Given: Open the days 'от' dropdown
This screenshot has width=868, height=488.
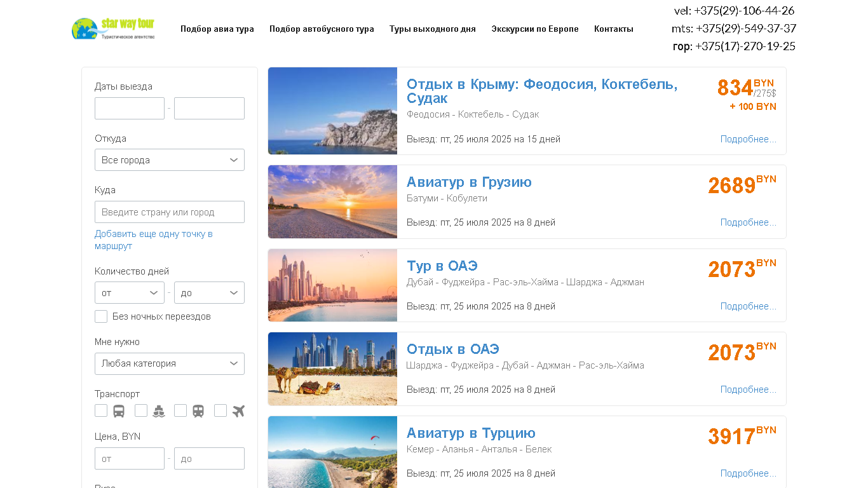Looking at the screenshot, I should click(130, 293).
